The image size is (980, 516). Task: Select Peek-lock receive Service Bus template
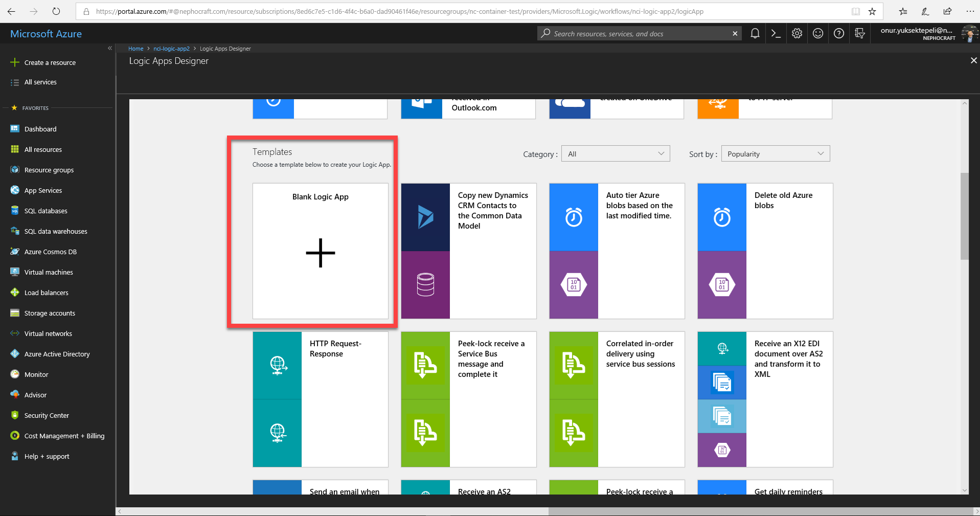[x=469, y=399]
